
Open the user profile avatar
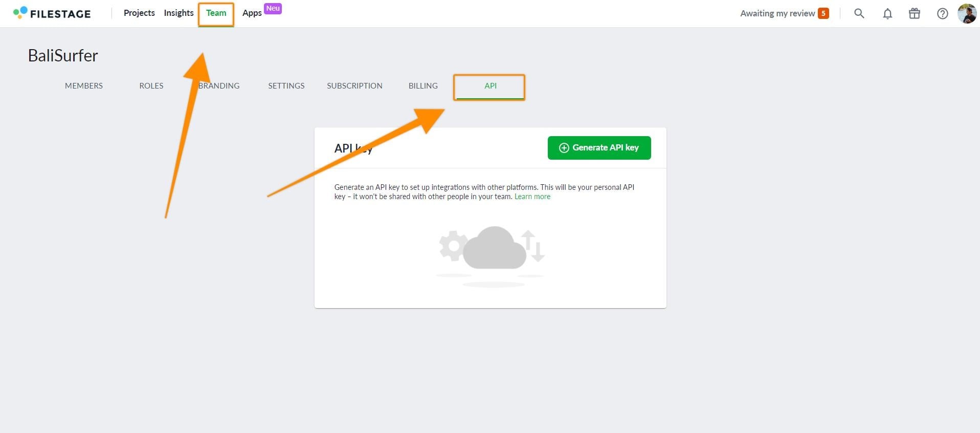coord(967,13)
